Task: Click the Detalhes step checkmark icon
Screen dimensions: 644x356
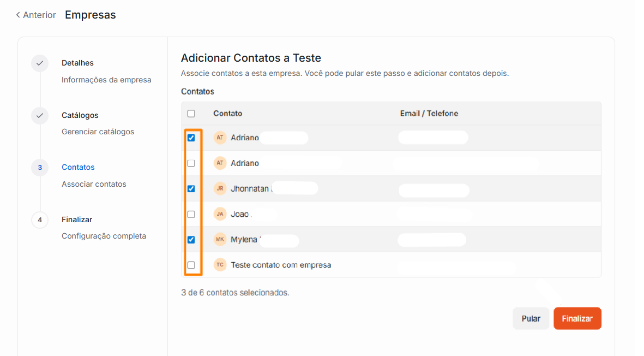Action: click(40, 63)
